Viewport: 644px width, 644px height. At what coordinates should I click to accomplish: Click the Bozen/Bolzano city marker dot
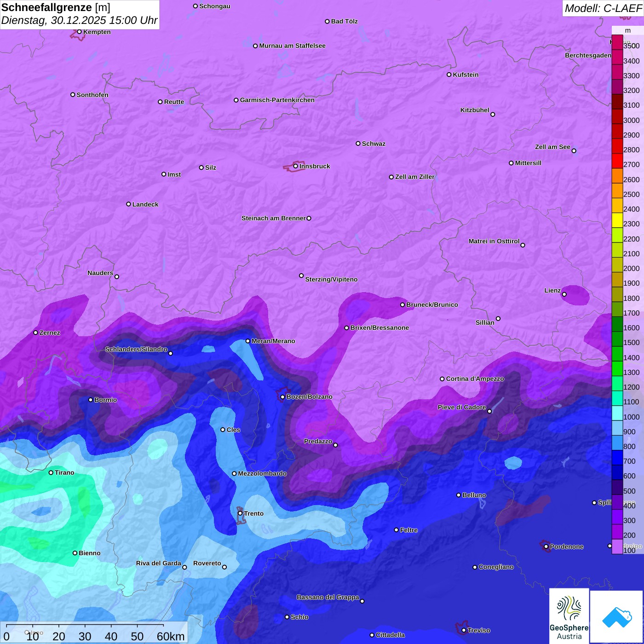pyautogui.click(x=282, y=397)
